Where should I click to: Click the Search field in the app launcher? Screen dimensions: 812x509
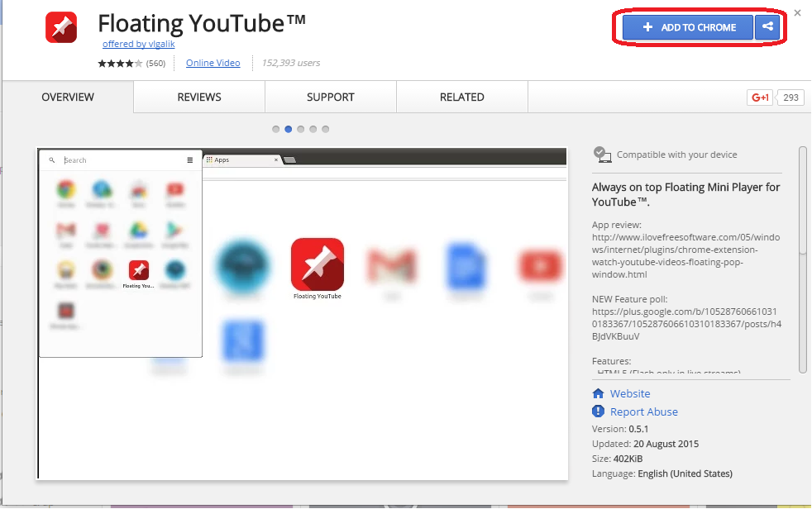pos(122,160)
